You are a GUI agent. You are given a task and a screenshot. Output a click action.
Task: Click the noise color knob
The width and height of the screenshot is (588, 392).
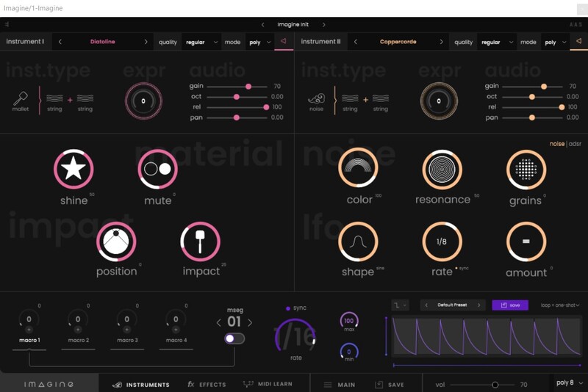pos(358,167)
